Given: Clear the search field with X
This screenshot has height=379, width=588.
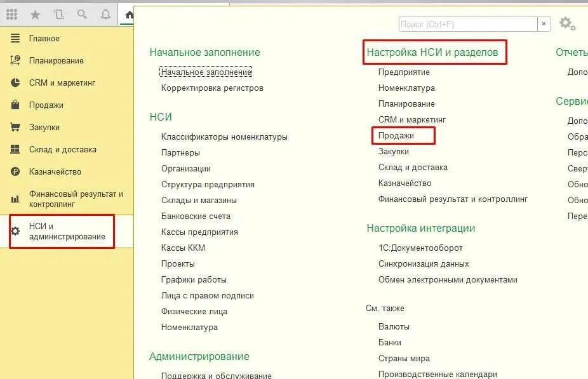Looking at the screenshot, I should [544, 24].
